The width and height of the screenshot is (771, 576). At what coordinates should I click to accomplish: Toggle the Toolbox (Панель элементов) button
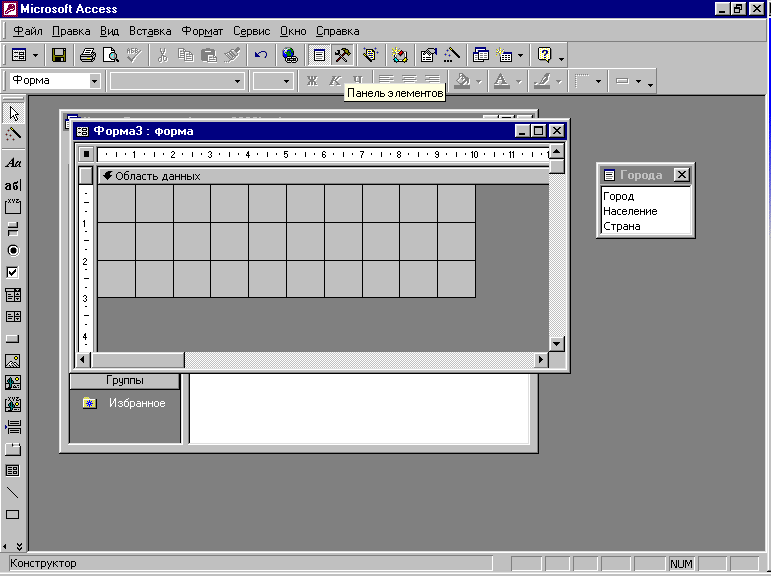tap(342, 55)
